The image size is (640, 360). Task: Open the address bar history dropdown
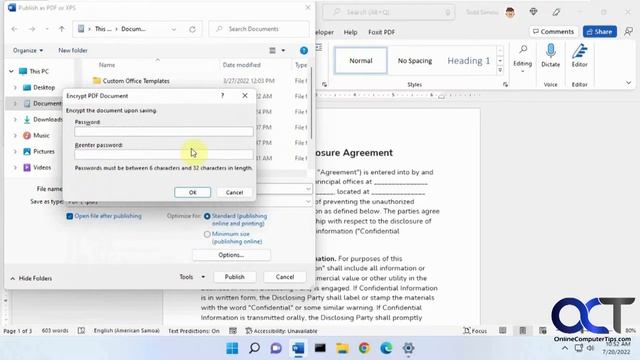coord(174,29)
